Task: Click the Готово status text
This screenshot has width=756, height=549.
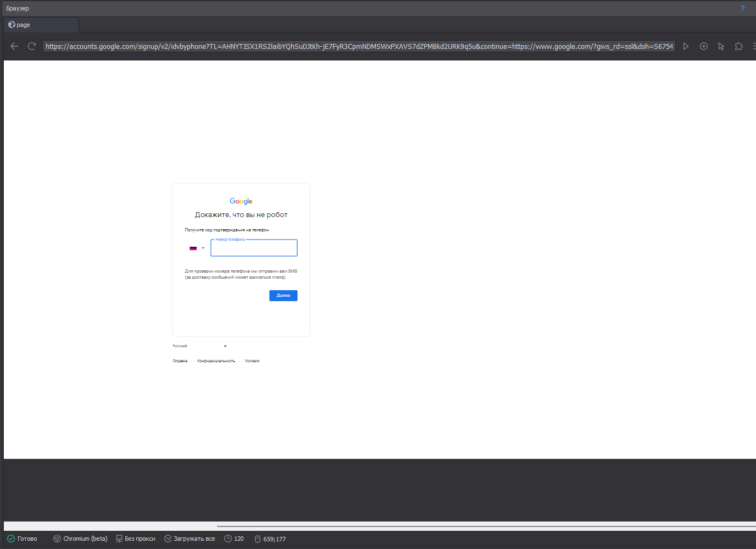Action: [x=27, y=539]
